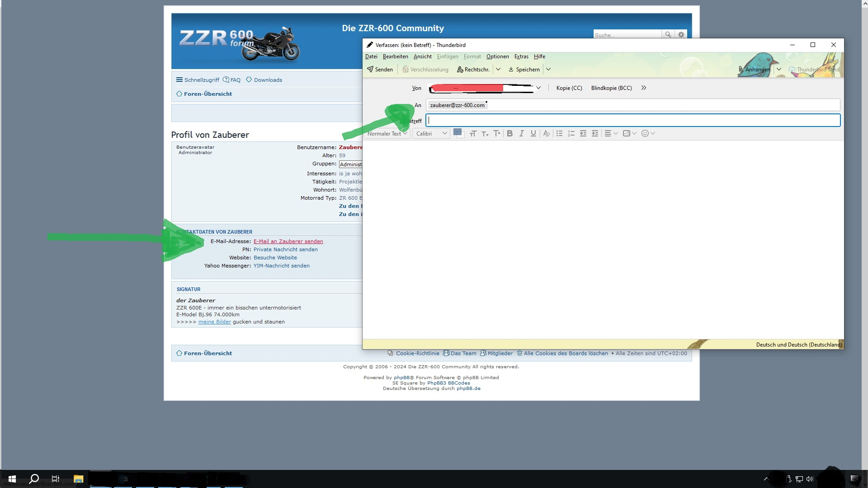Click the indent text icon
868x488 pixels.
click(x=595, y=133)
